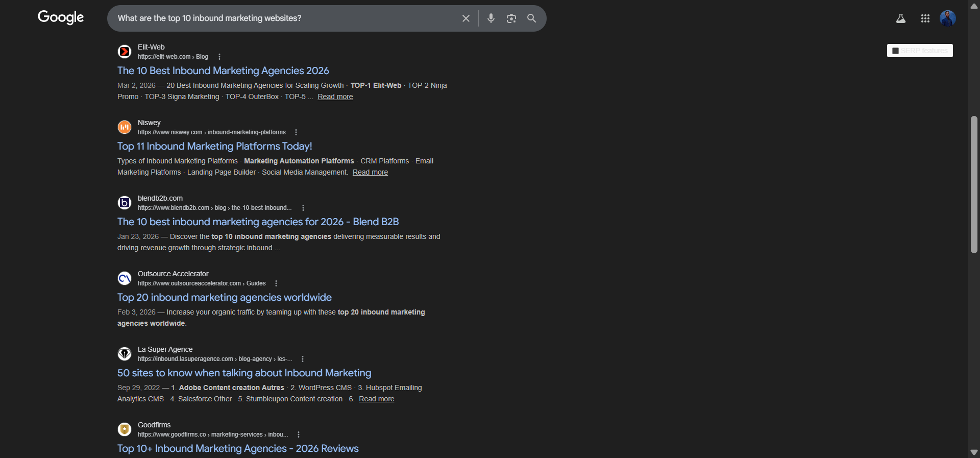
Task: Click Outsource Accelerator site favicon
Action: point(125,278)
